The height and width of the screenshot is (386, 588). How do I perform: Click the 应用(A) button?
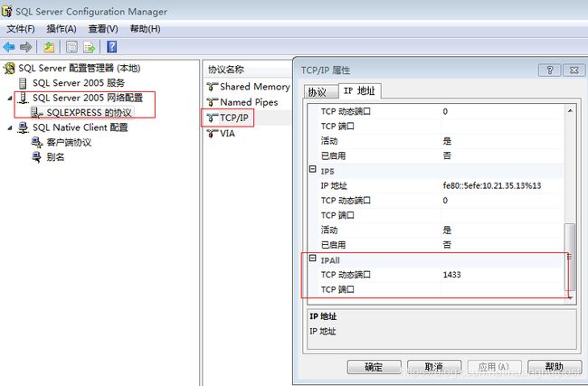pyautogui.click(x=494, y=367)
